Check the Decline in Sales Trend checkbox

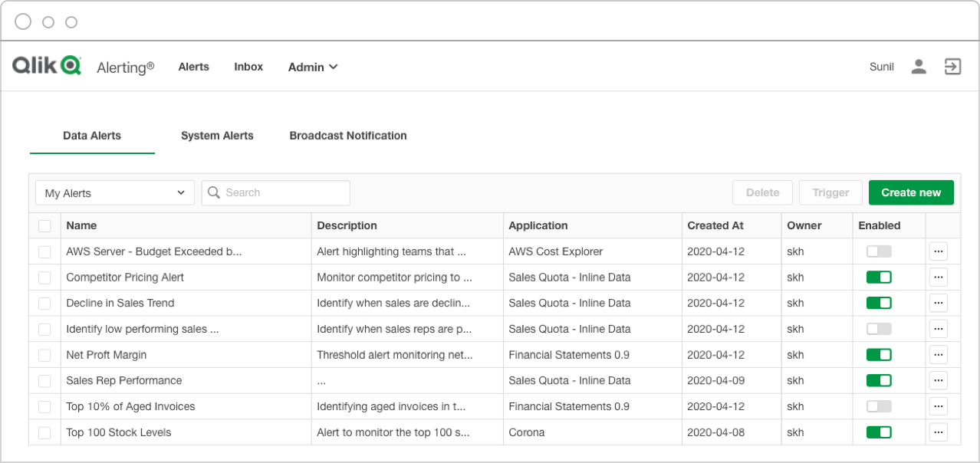click(x=44, y=303)
